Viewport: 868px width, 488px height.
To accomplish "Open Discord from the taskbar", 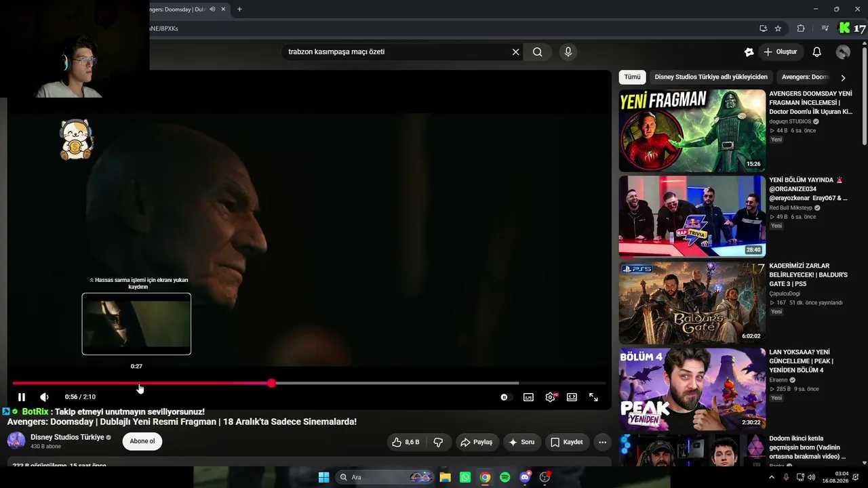I will coord(524,477).
